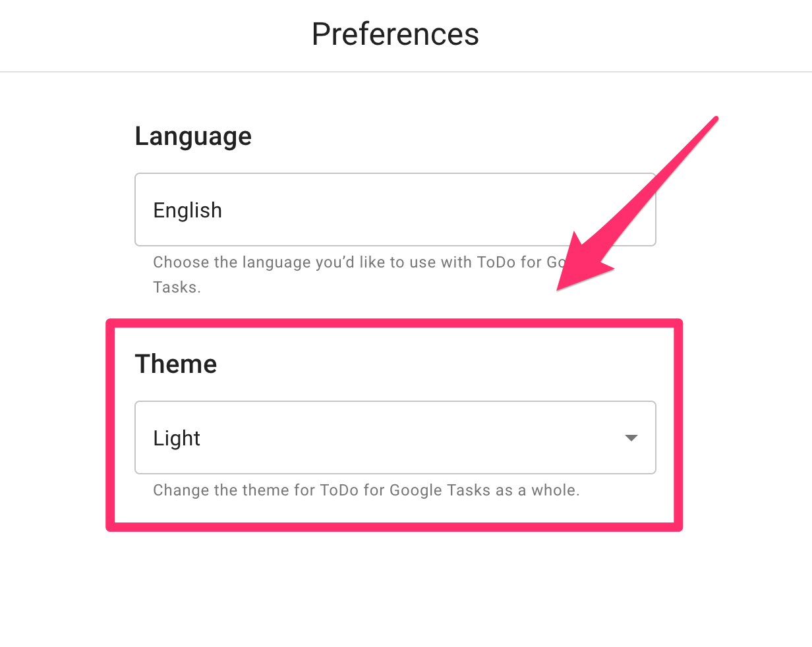Select the word Light in the theme field

pyautogui.click(x=177, y=437)
